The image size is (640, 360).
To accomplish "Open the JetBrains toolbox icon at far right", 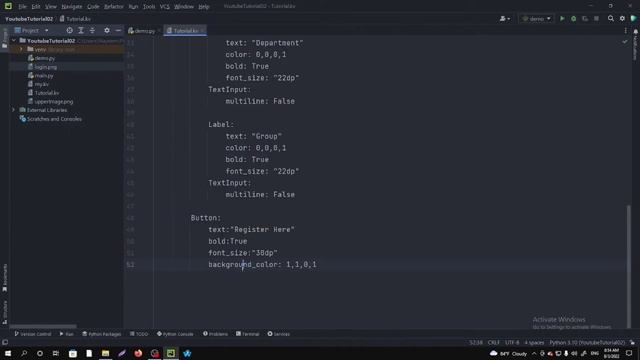I will click(633, 18).
